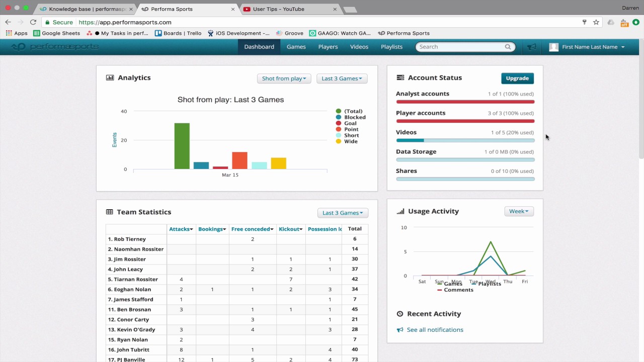Image resolution: width=644 pixels, height=362 pixels.
Task: Toggle the Blocked series in chart legend
Action: tap(350, 117)
